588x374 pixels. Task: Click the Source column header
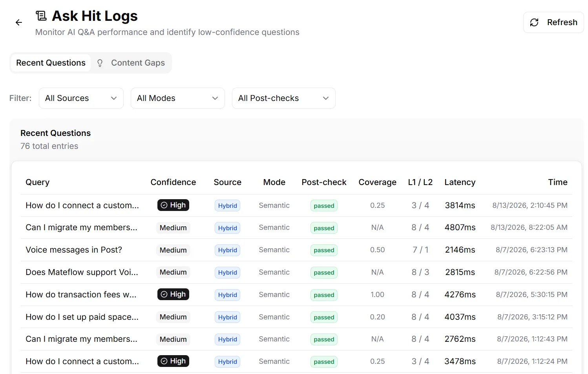click(x=228, y=182)
